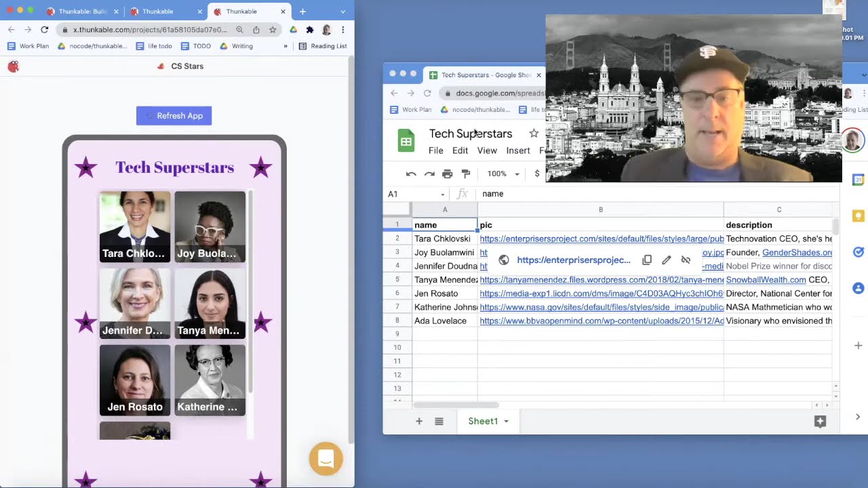The image size is (868, 488).
Task: Open the All Sheets list
Action: click(439, 422)
